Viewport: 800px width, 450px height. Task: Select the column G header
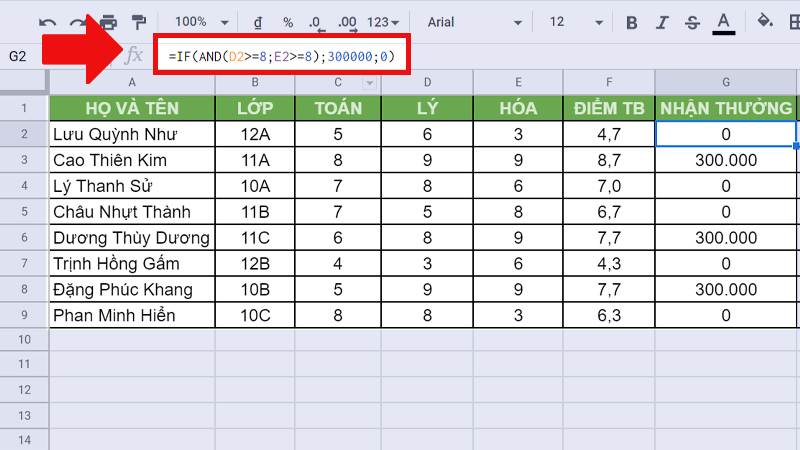click(725, 82)
